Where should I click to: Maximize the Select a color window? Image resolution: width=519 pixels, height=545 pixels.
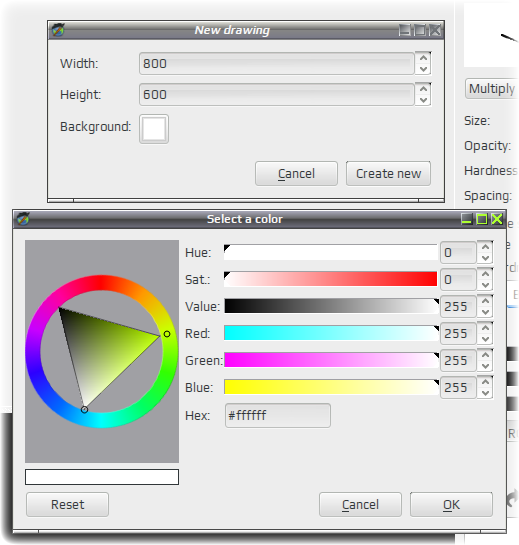[x=482, y=219]
